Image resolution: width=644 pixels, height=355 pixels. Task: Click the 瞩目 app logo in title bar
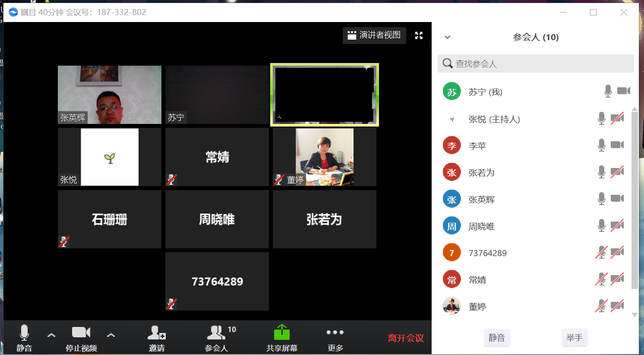13,12
